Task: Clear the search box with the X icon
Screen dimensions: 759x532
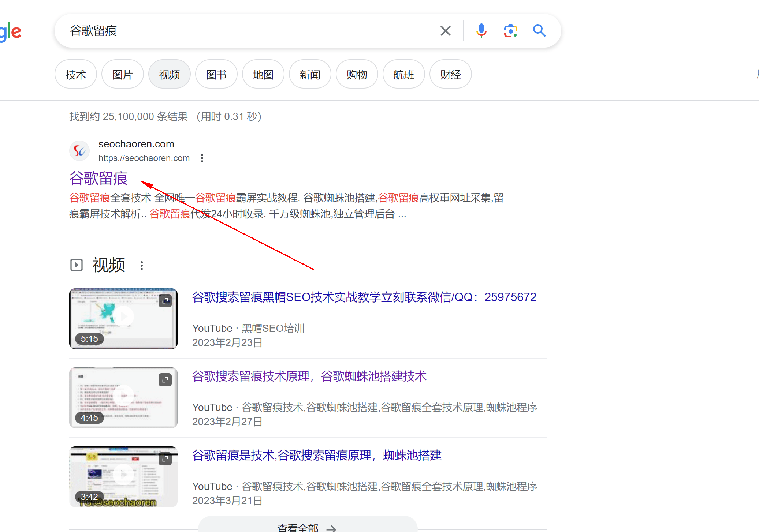Action: coord(445,31)
